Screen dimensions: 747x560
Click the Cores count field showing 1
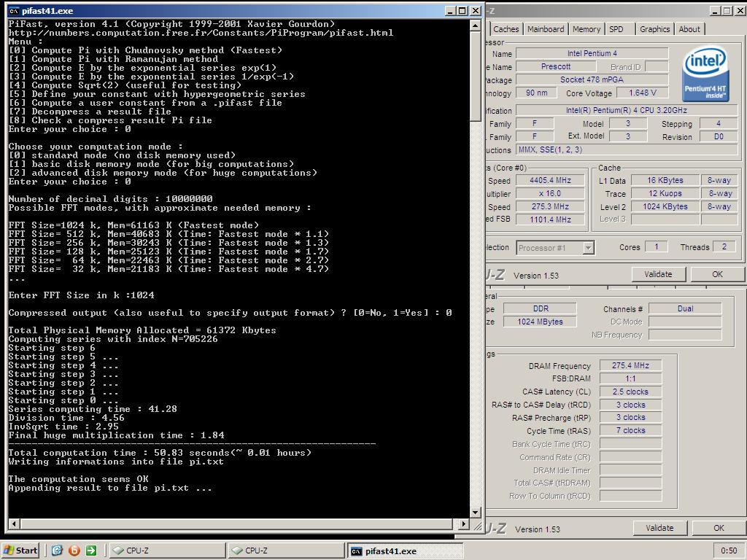tap(656, 246)
